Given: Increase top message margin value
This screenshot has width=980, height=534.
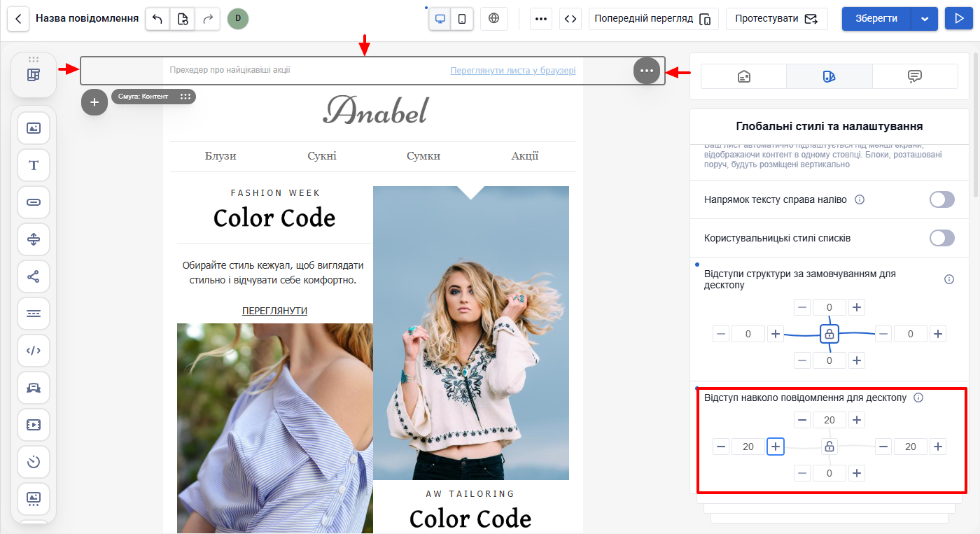Looking at the screenshot, I should (857, 420).
